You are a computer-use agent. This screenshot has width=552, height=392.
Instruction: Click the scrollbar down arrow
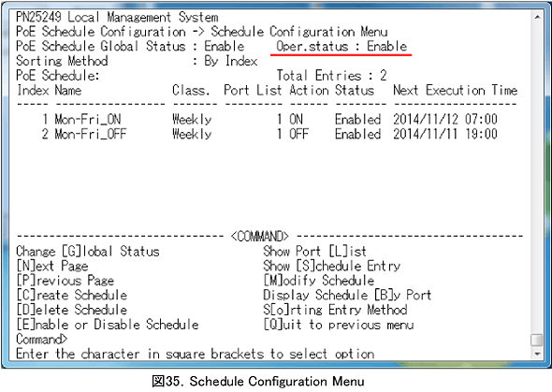pos(537,354)
